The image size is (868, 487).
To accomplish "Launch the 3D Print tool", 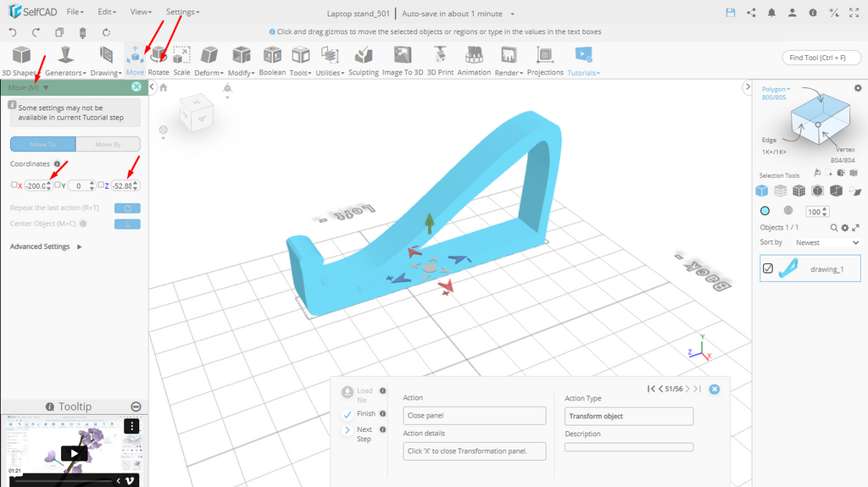I will coord(440,56).
